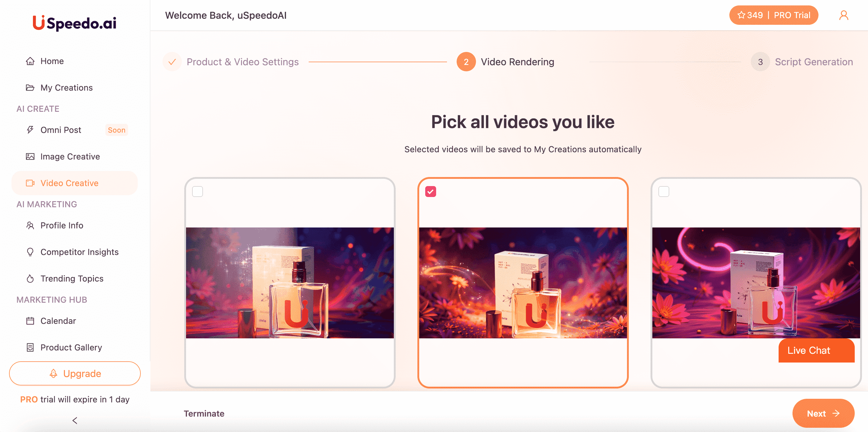Collapse the left sidebar panel
This screenshot has width=868, height=432.
pos(75,421)
